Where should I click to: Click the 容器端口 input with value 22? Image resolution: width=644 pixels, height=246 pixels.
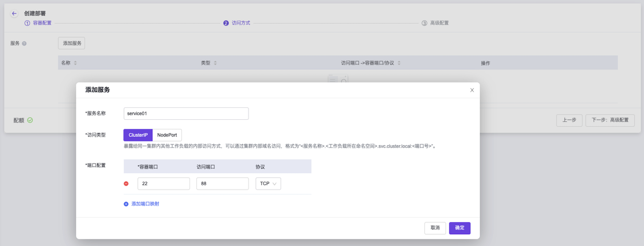point(163,184)
